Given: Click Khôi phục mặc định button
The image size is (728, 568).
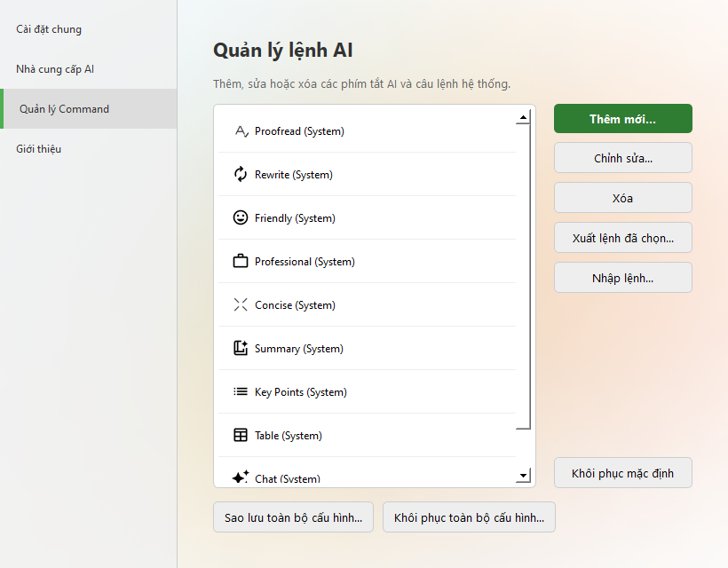Looking at the screenshot, I should (622, 473).
